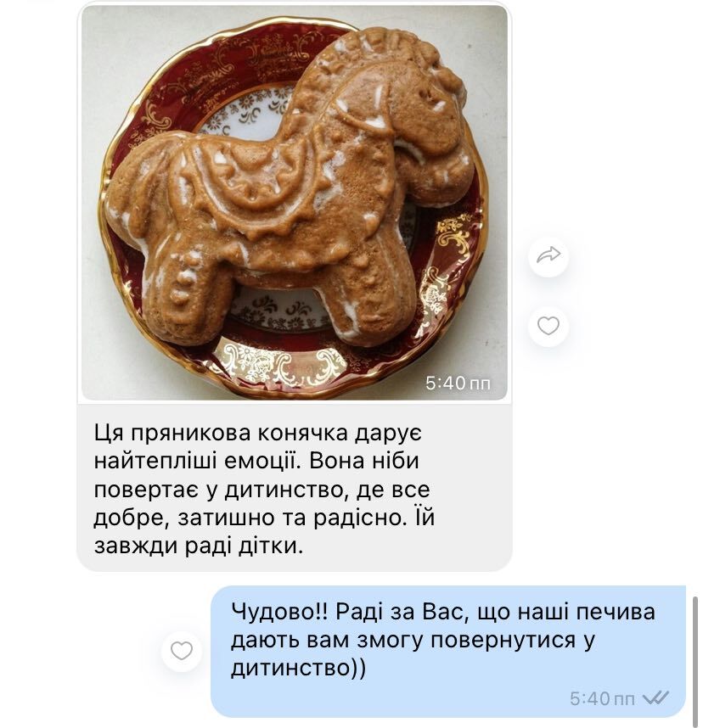Screen dimensions: 703x728
Task: Tap the 5:40 пп timestamp on photo
Action: pyautogui.click(x=458, y=383)
